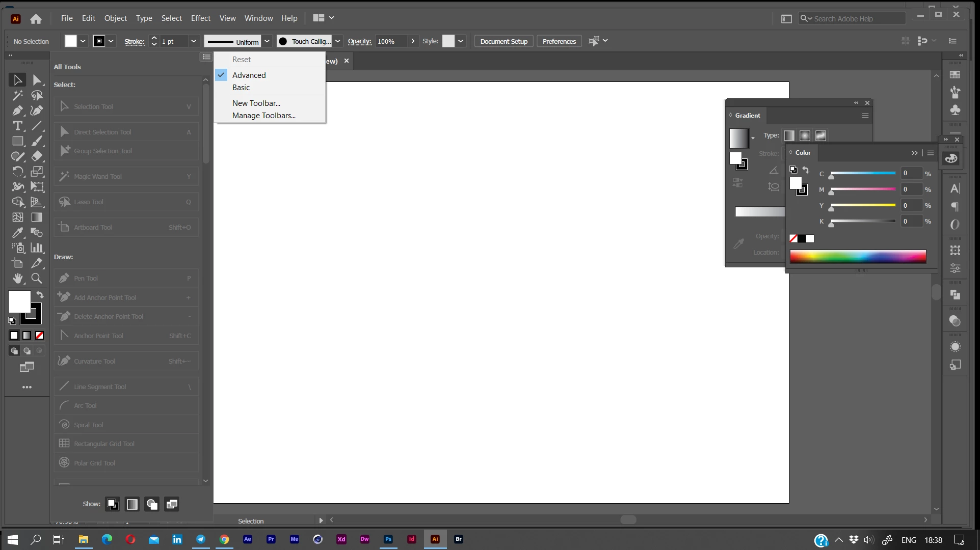Click Edit Toolbar three-dots button
This screenshot has height=550, width=980.
(x=27, y=387)
